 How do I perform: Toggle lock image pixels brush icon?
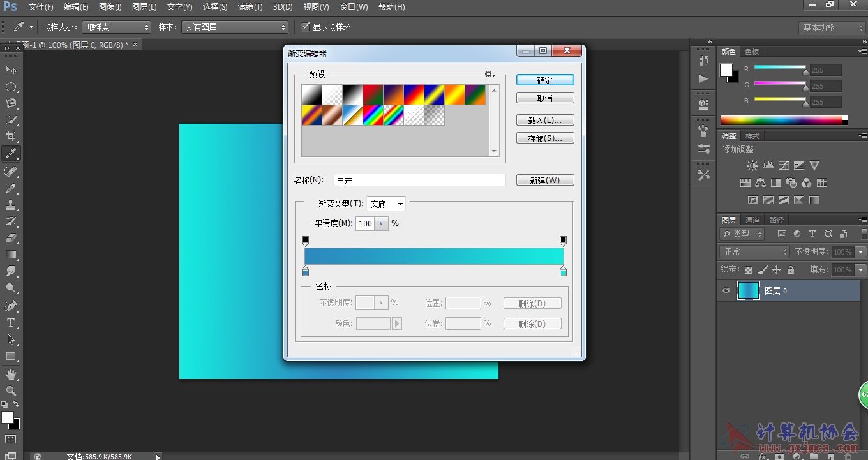pyautogui.click(x=763, y=270)
